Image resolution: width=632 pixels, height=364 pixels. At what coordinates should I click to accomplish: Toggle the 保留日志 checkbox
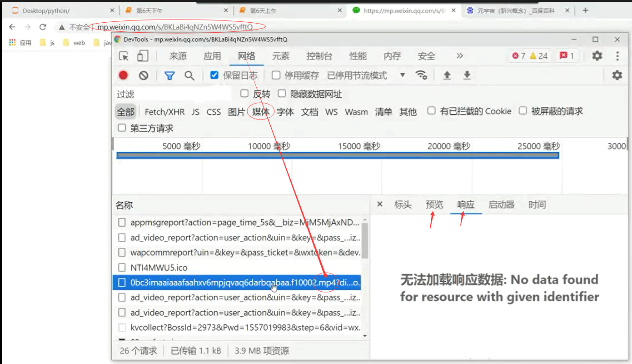click(214, 75)
